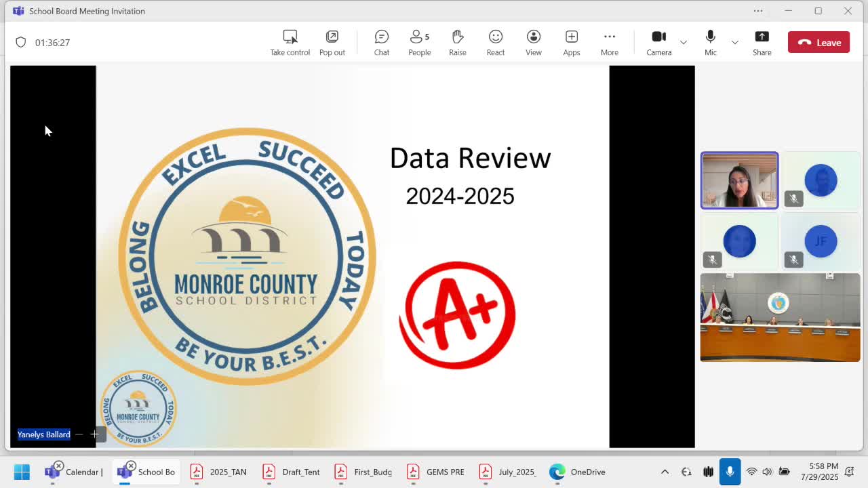868x488 pixels.
Task: Open the Windows Start menu
Action: pos(22,472)
